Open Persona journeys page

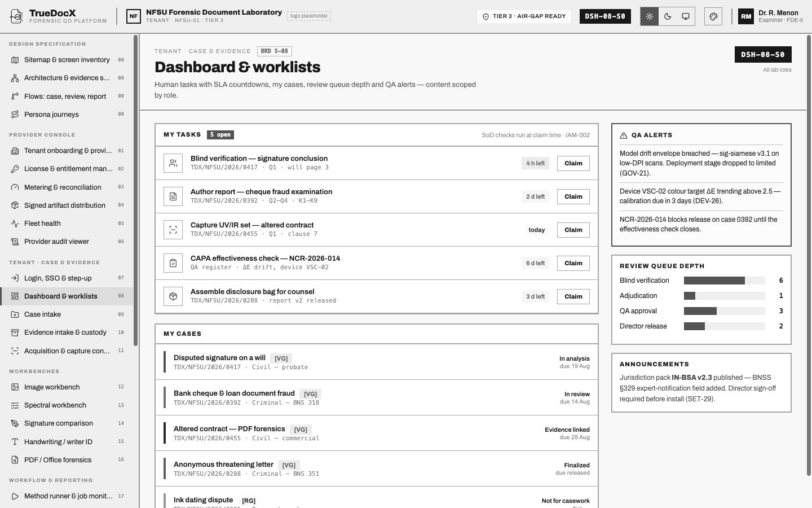[x=67, y=115]
